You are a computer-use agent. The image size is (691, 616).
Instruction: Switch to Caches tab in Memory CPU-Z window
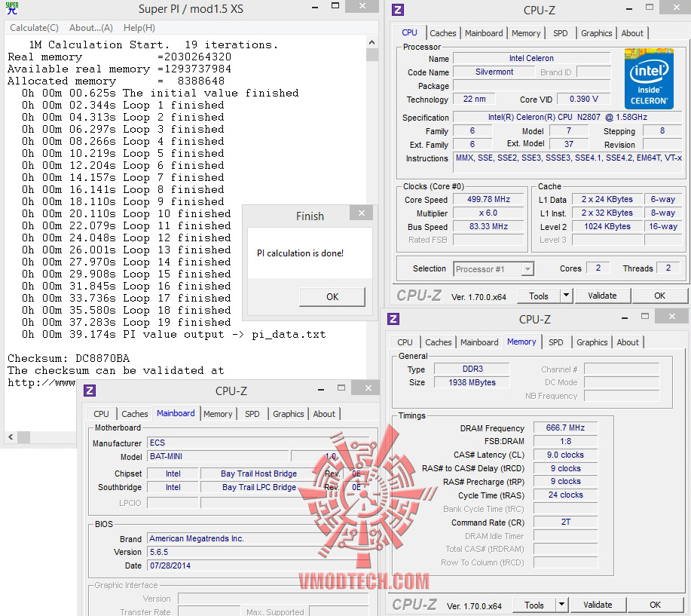438,342
